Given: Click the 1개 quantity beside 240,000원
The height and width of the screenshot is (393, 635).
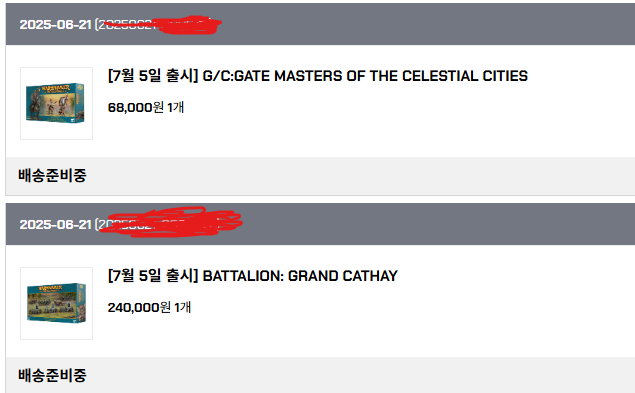Looking at the screenshot, I should (x=182, y=308).
